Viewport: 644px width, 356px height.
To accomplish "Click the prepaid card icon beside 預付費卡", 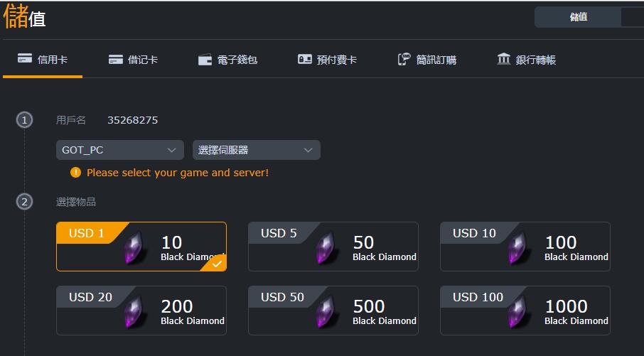I will [x=305, y=59].
